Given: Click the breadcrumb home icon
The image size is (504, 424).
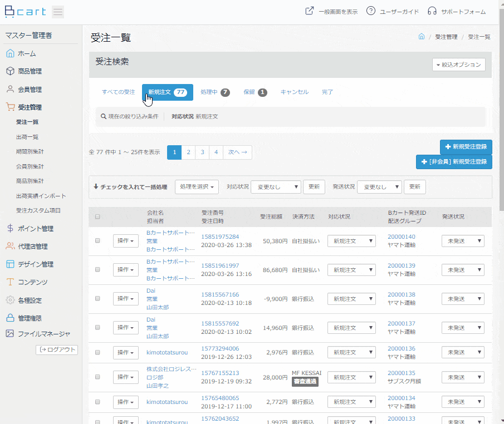Looking at the screenshot, I should (422, 37).
